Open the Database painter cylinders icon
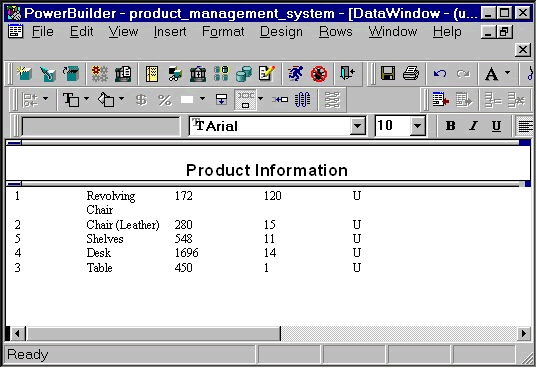The image size is (537, 368). coord(244,74)
